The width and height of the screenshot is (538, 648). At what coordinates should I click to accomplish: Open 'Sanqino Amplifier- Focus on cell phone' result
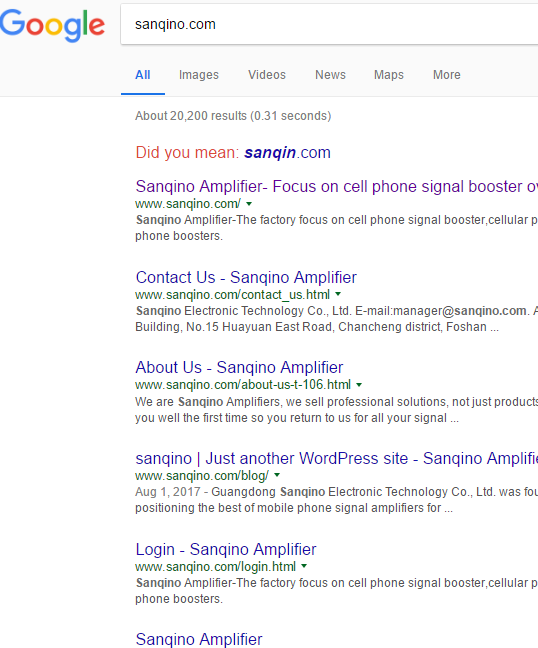click(337, 186)
